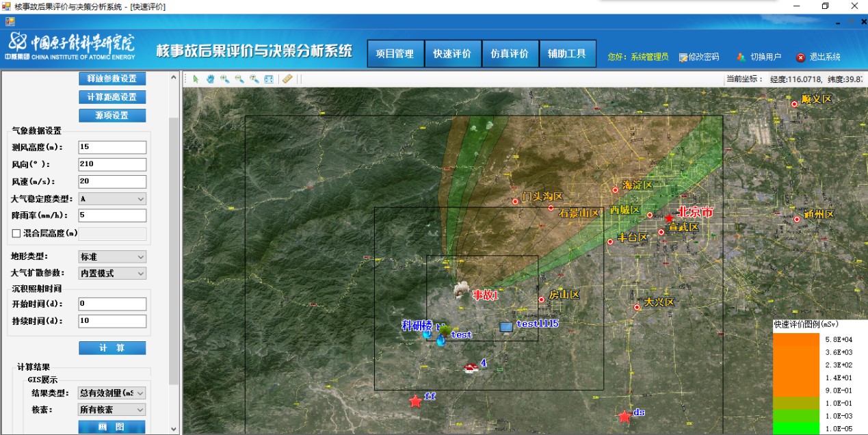This screenshot has width=868, height=435.
Task: Select the arrow pointer map tool
Action: point(196,79)
